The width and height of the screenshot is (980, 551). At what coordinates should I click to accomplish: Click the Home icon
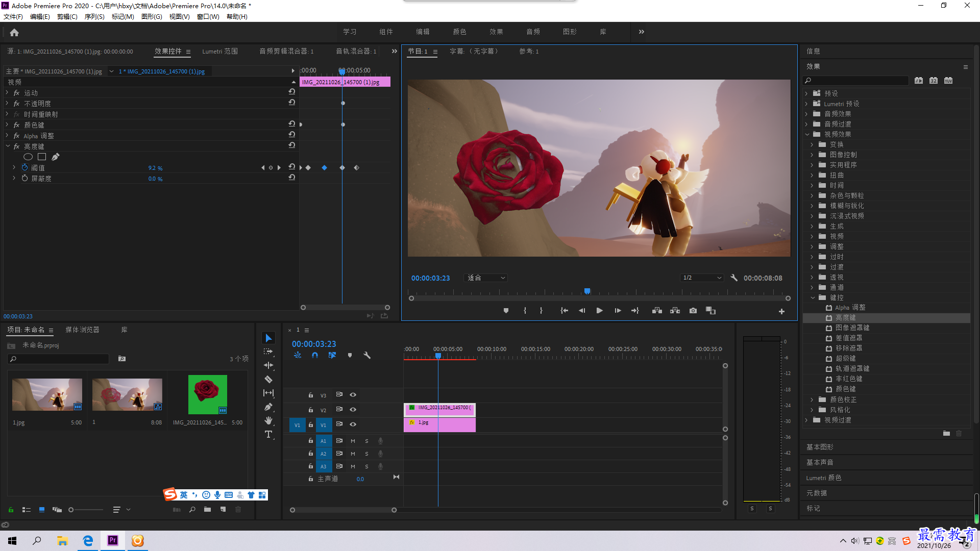pyautogui.click(x=14, y=32)
